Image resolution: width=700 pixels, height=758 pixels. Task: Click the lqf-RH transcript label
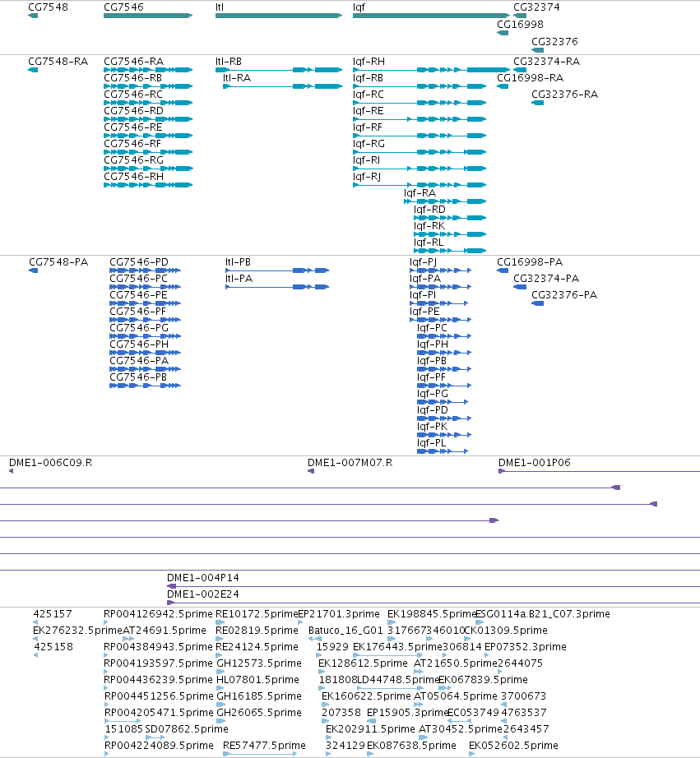[x=369, y=62]
